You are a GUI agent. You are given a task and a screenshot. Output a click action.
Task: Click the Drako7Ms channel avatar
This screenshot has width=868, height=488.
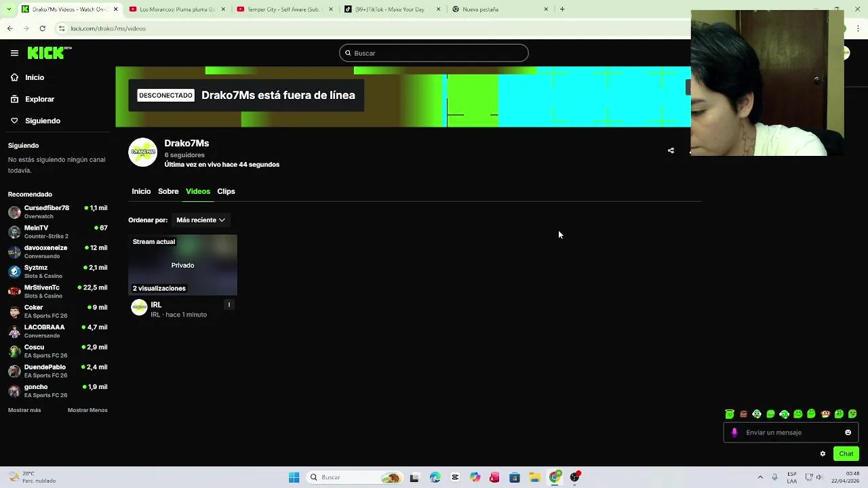(142, 152)
